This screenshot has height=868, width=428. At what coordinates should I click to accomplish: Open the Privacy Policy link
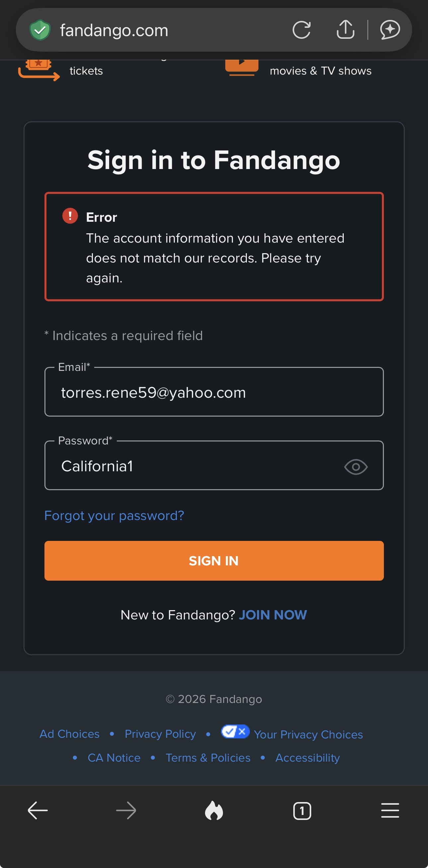click(160, 734)
